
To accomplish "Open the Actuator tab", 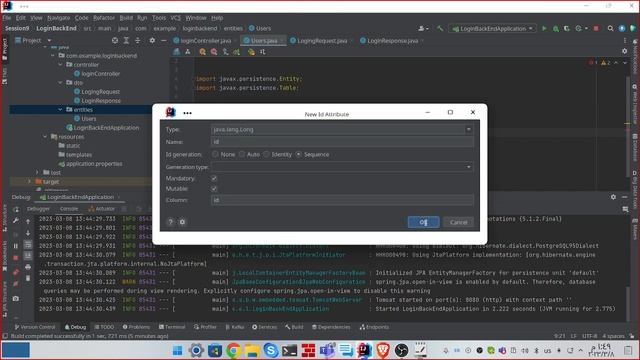I will [102, 209].
